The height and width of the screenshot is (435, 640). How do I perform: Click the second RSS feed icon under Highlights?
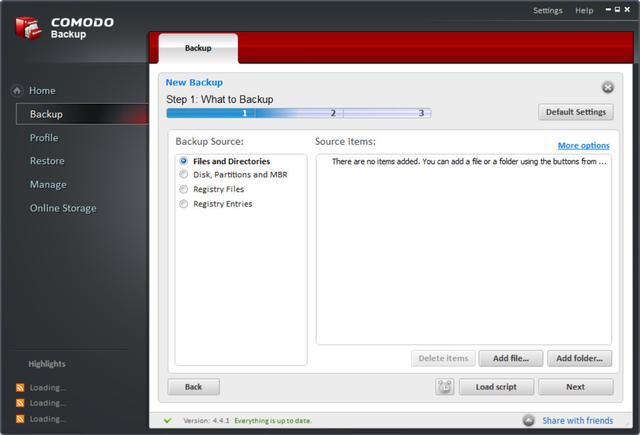coord(19,403)
